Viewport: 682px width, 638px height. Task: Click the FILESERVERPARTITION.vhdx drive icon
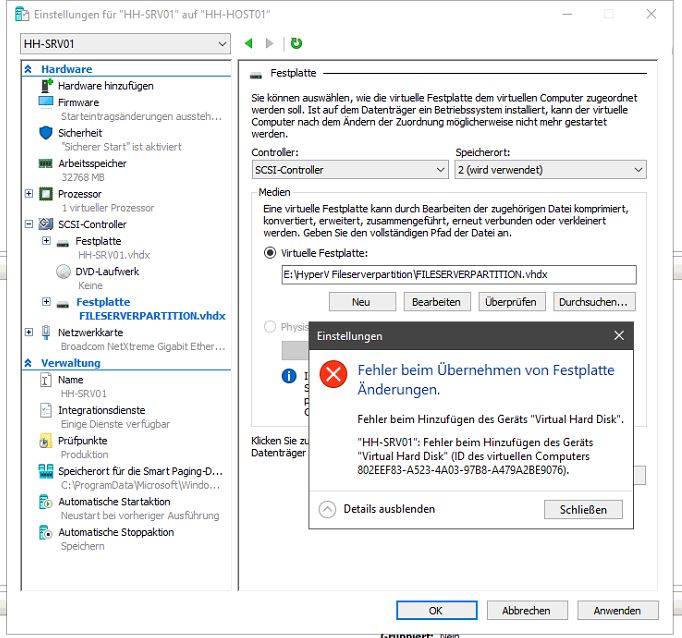(63, 304)
